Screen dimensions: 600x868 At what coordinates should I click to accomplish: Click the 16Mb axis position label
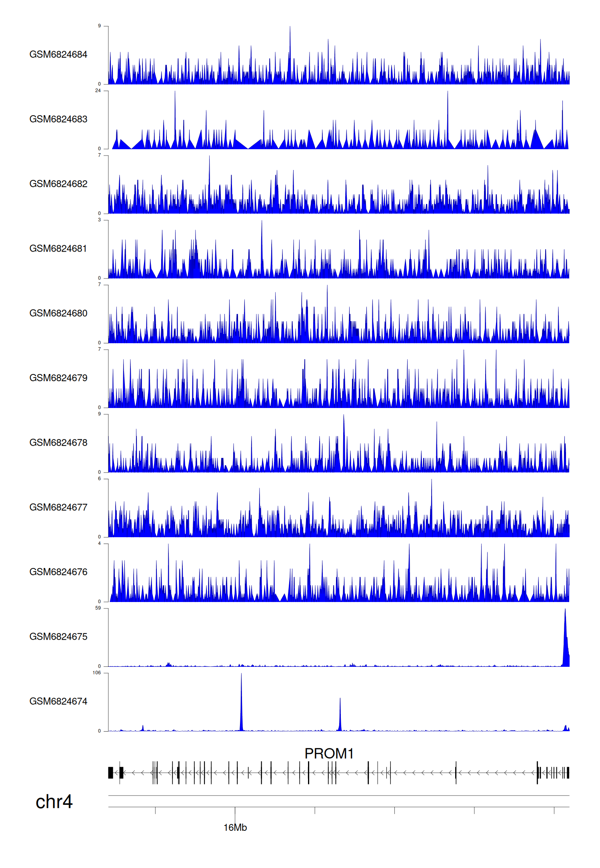pos(235,828)
